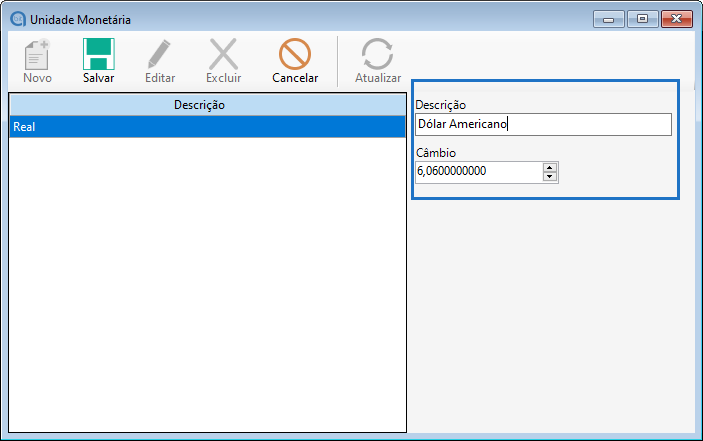
Task: Click the Câmbio label above the numeric field
Action: coord(436,153)
